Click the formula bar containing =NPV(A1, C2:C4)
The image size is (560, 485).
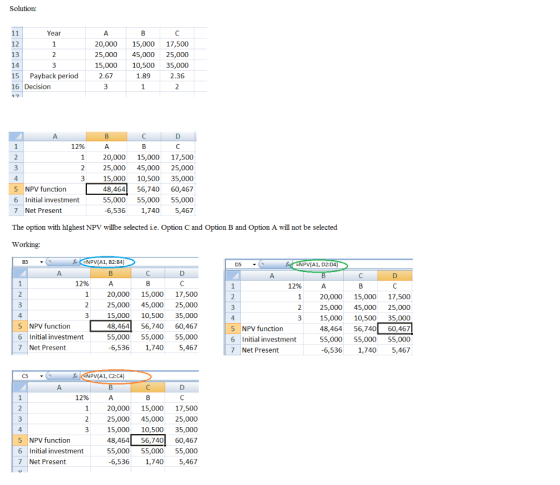(139, 376)
